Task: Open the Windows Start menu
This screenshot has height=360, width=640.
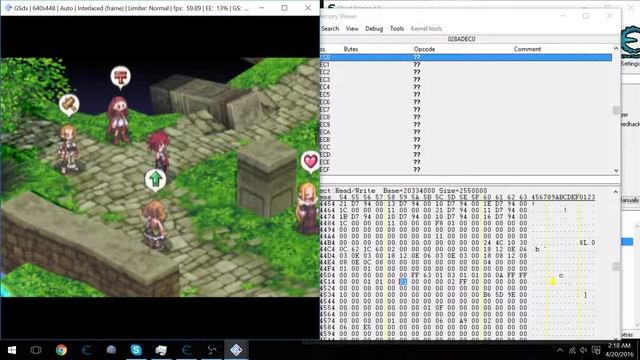Action: click(11, 350)
